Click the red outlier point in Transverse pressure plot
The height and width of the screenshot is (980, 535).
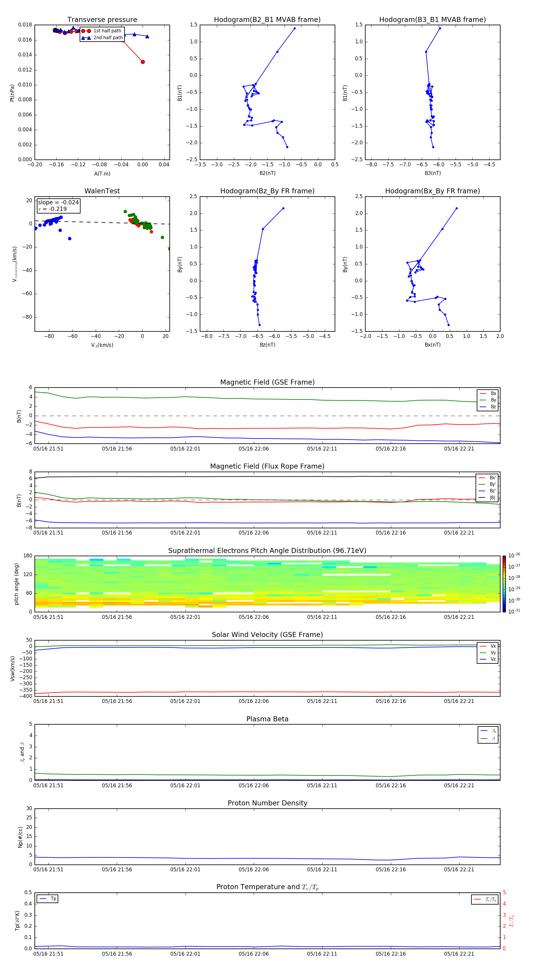[x=143, y=62]
